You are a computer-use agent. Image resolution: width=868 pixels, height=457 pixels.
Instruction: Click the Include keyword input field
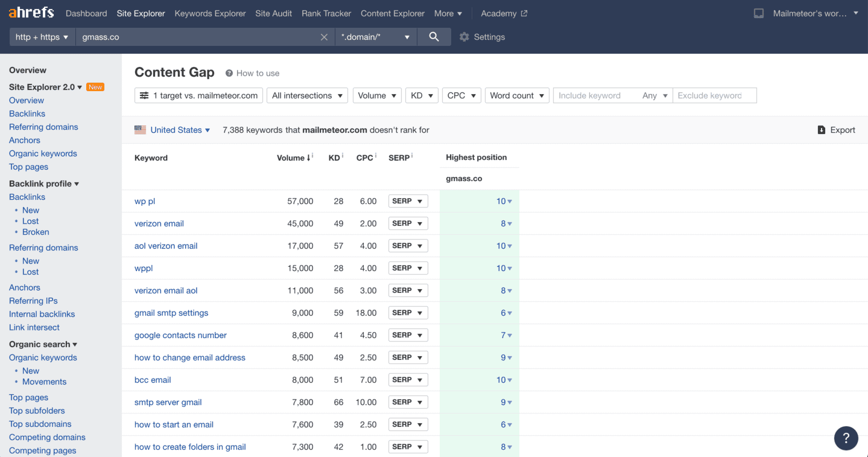(595, 95)
